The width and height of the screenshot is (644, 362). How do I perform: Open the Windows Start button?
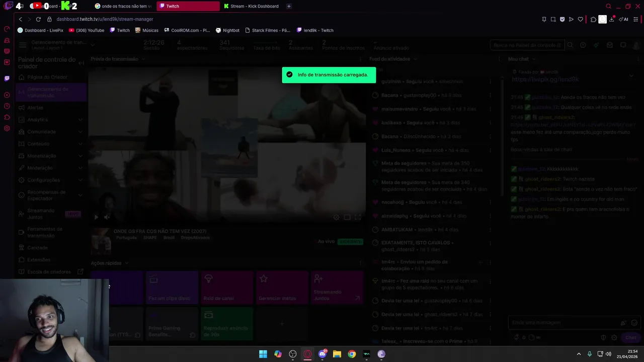coord(263,354)
